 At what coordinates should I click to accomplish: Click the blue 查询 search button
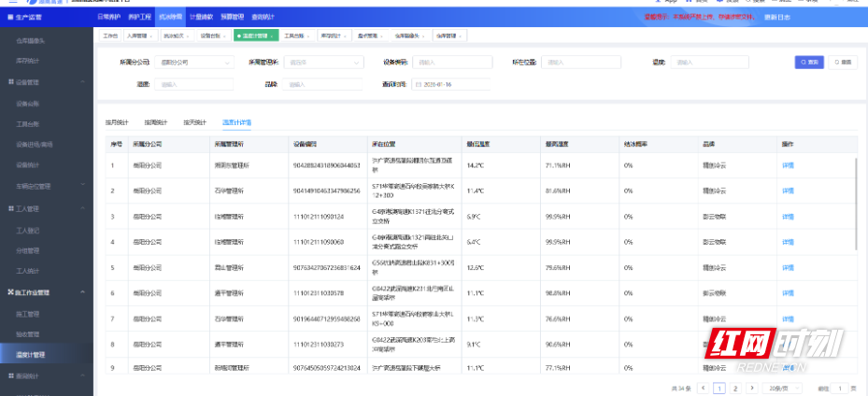[809, 63]
